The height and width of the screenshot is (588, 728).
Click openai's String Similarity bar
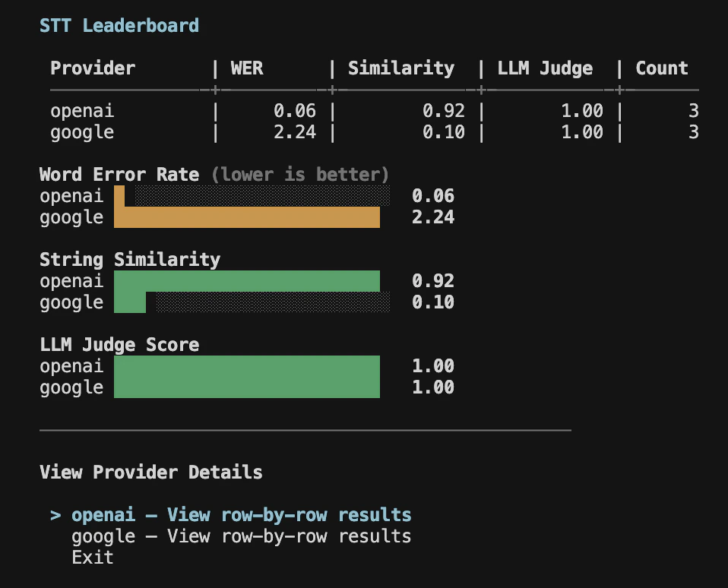(247, 280)
